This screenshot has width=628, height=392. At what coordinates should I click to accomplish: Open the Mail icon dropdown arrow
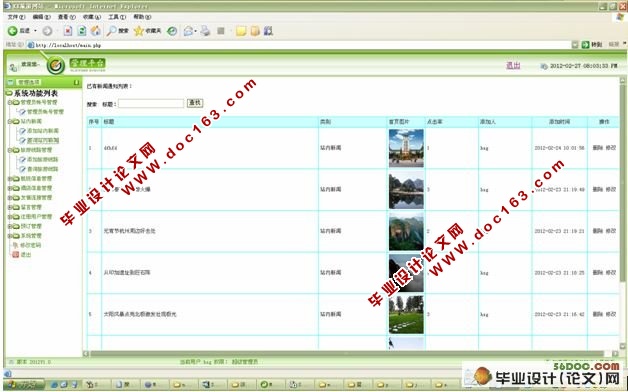pos(195,31)
